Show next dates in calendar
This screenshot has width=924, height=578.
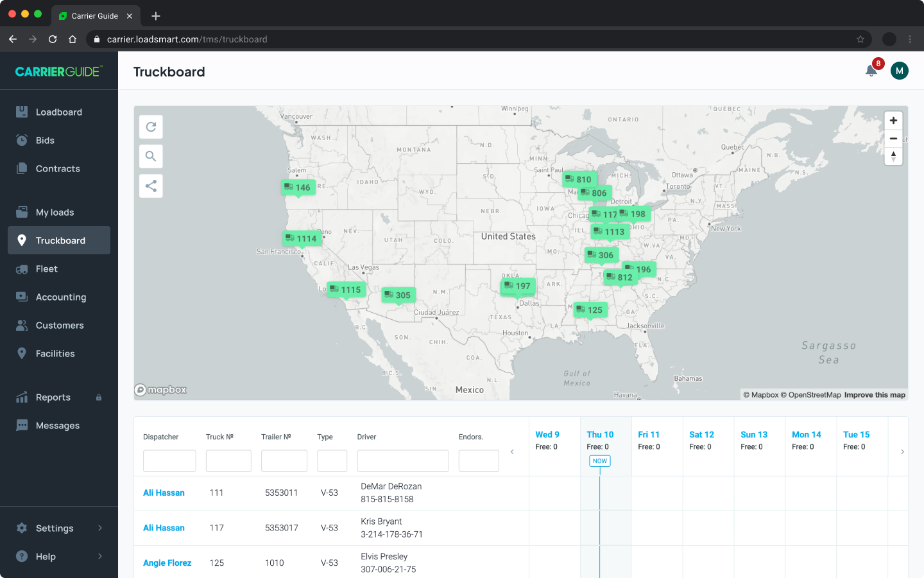tap(902, 452)
